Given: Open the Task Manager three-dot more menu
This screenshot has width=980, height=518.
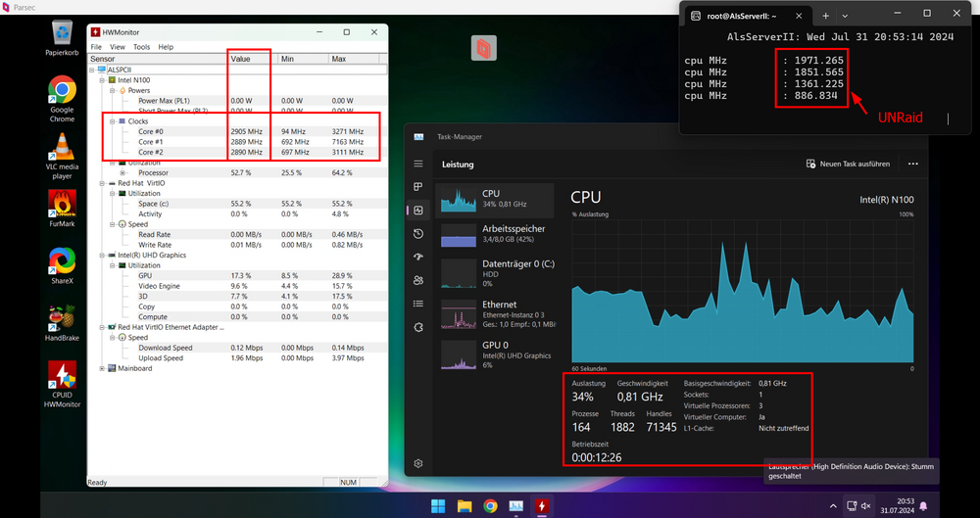Looking at the screenshot, I should (x=913, y=164).
